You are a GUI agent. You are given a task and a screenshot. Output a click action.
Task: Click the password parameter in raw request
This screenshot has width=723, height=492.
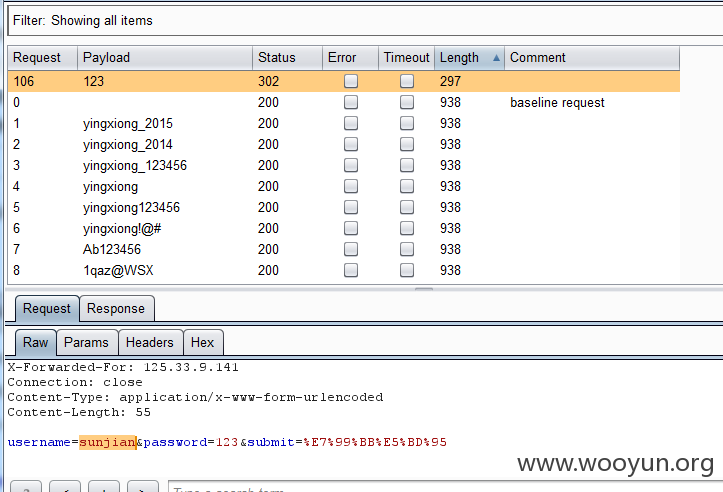(191, 442)
